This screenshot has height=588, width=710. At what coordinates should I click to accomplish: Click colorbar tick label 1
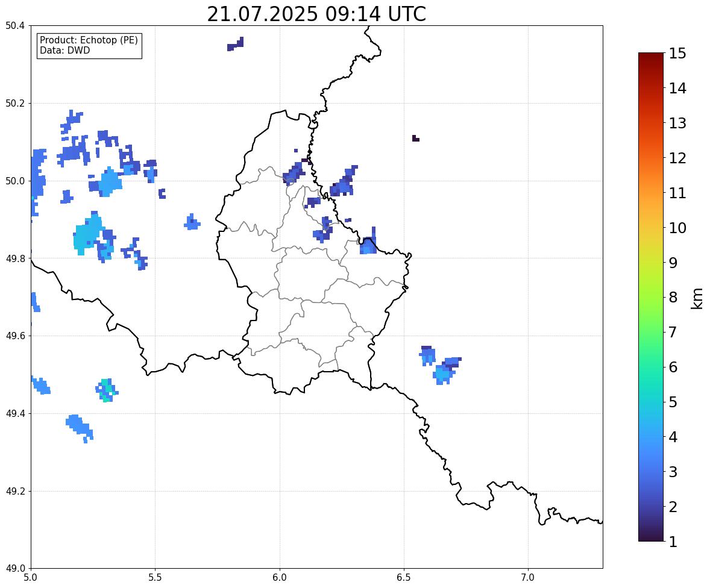coord(673,542)
